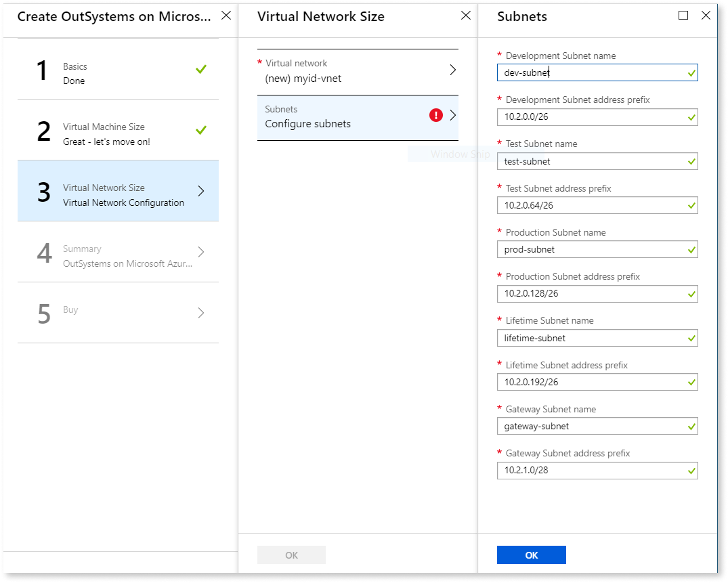The height and width of the screenshot is (583, 728).
Task: Click the checkmark in Production Subnet address prefix field
Action: 690,293
